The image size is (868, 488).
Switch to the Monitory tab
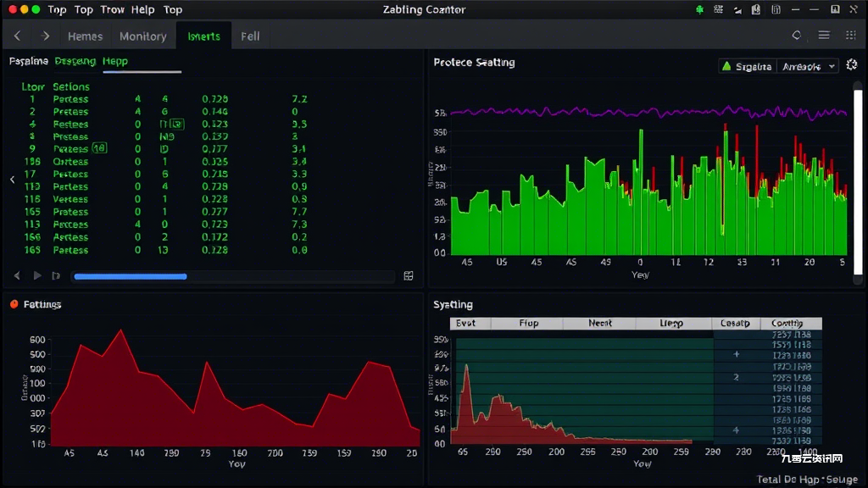pos(142,36)
